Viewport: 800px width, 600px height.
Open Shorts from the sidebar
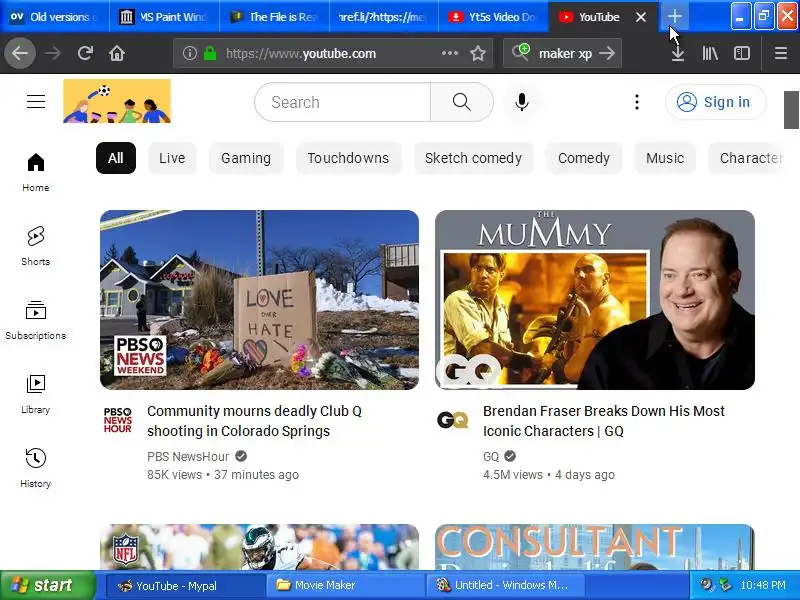pos(36,246)
